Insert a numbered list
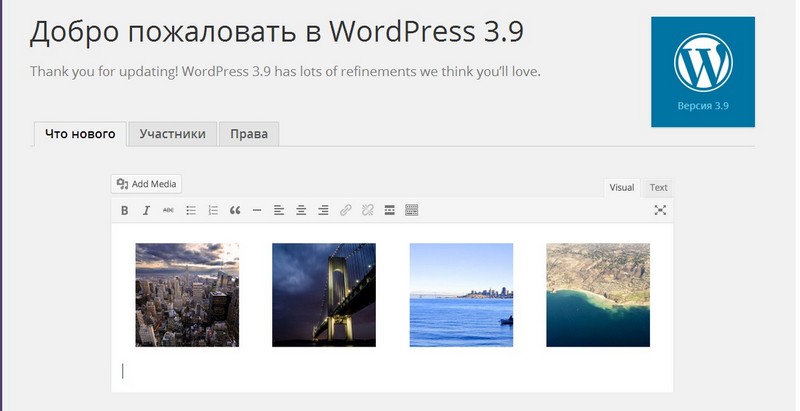Viewport: 800px width, 411px height. tap(213, 210)
